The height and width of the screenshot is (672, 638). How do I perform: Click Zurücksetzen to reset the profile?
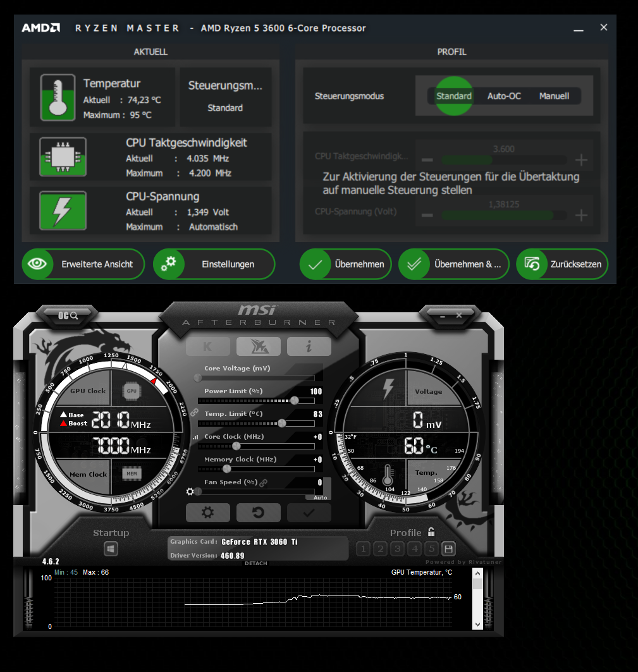click(562, 264)
